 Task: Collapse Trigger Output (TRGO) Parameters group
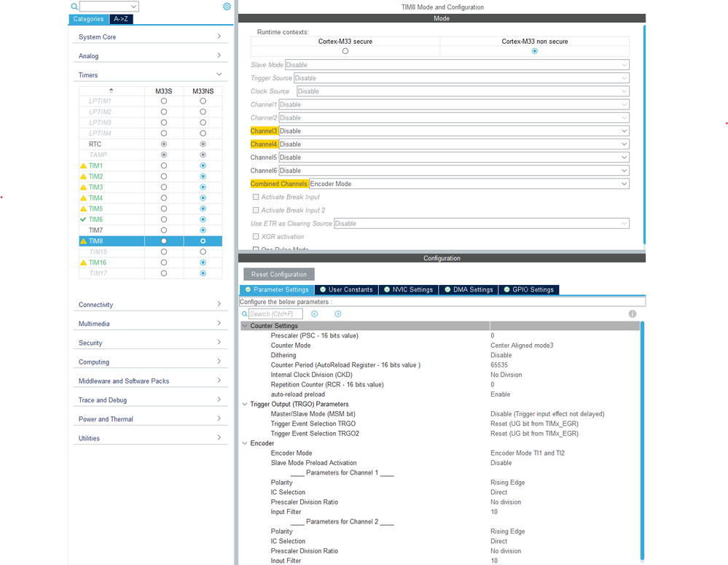click(x=245, y=404)
